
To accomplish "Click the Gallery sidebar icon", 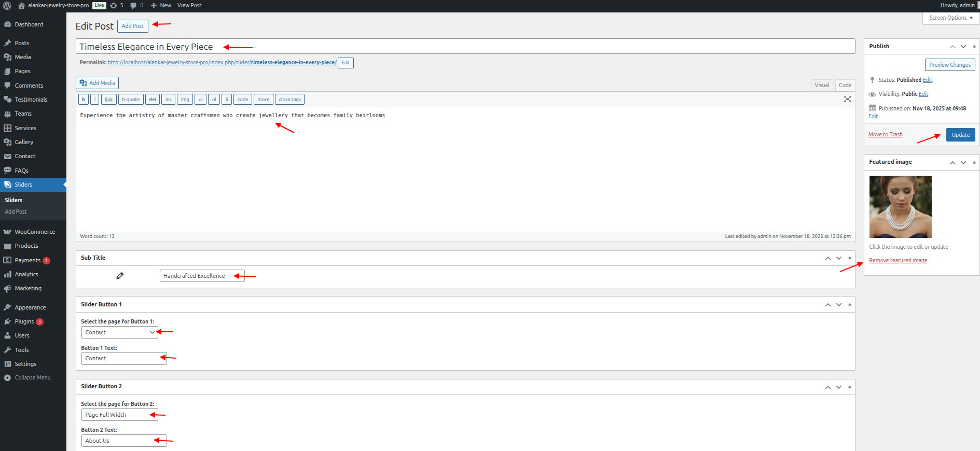I will 7,142.
